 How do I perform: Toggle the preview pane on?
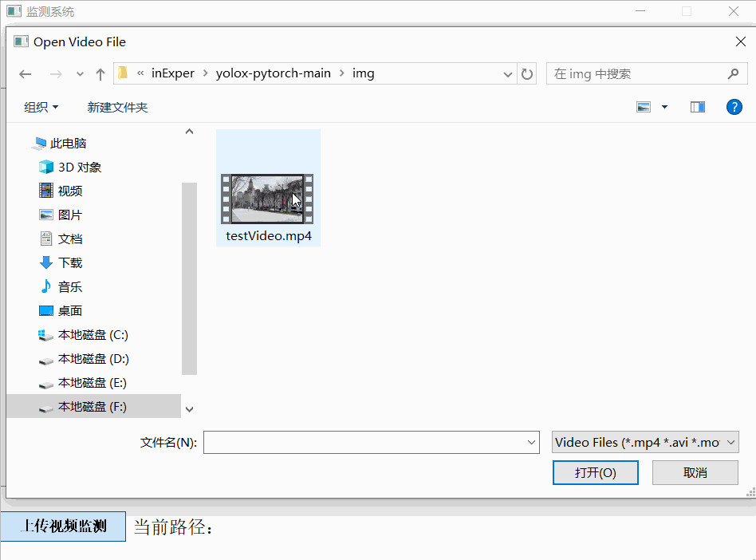click(x=697, y=106)
